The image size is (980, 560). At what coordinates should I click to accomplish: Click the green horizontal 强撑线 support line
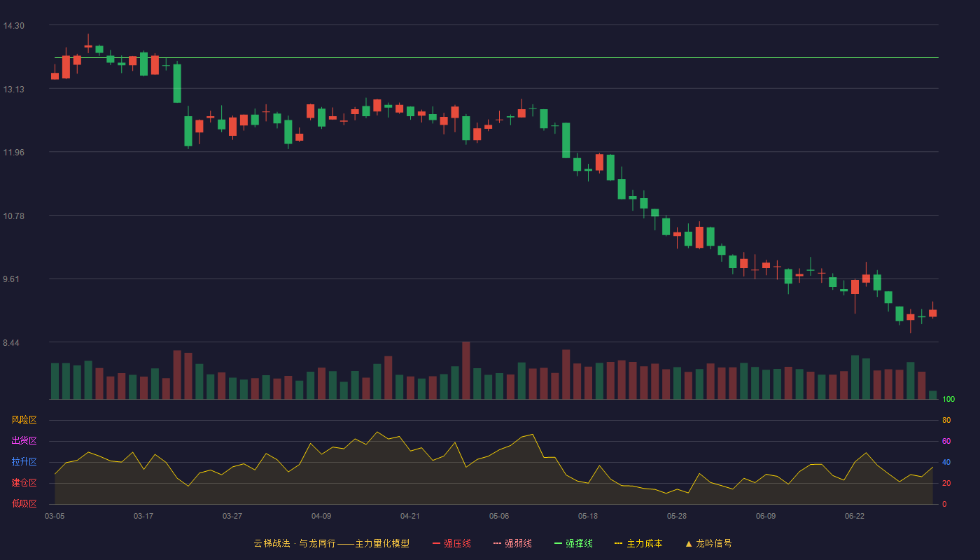(x=496, y=58)
